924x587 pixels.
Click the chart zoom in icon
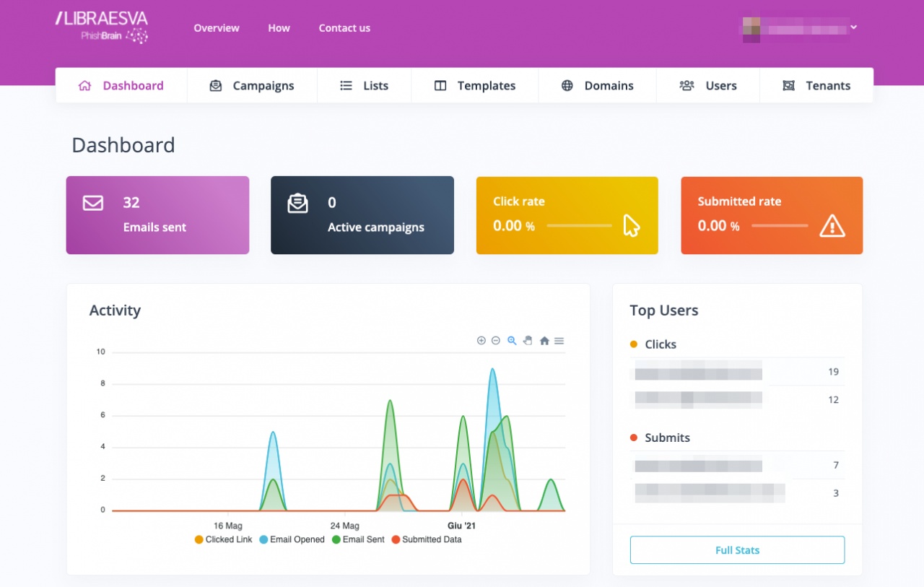[x=481, y=341]
